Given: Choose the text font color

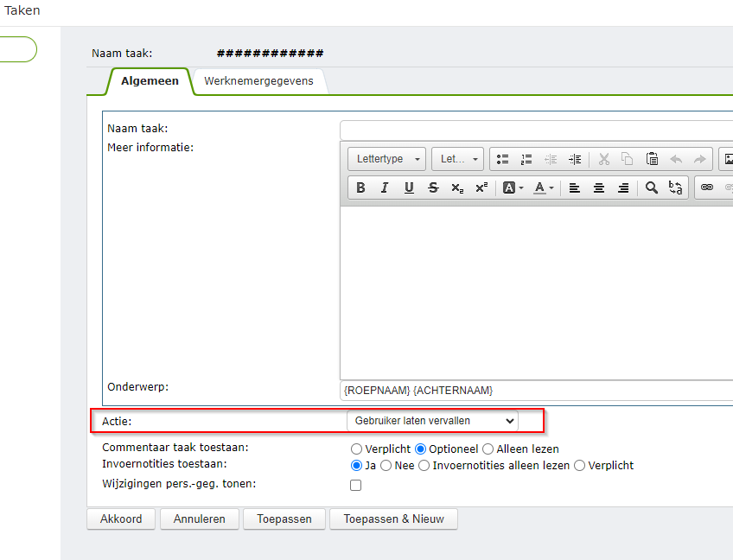Looking at the screenshot, I should point(544,188).
